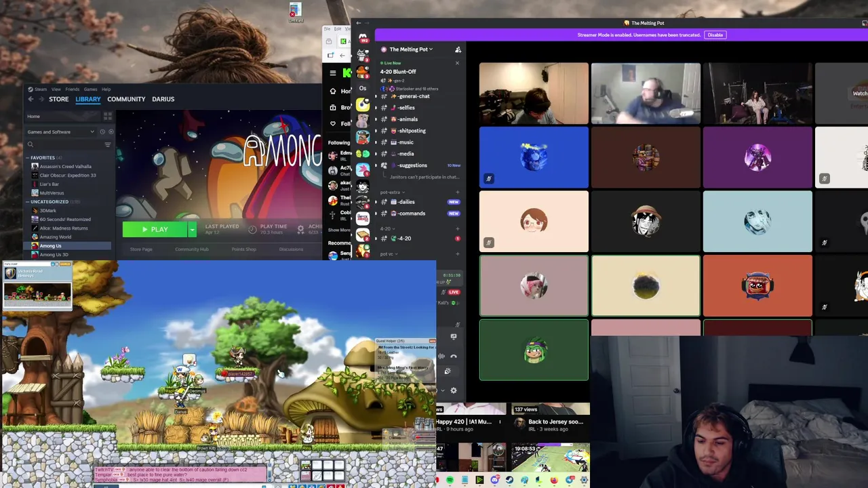
Task: Click the Steam library search magnifier
Action: (x=30, y=144)
